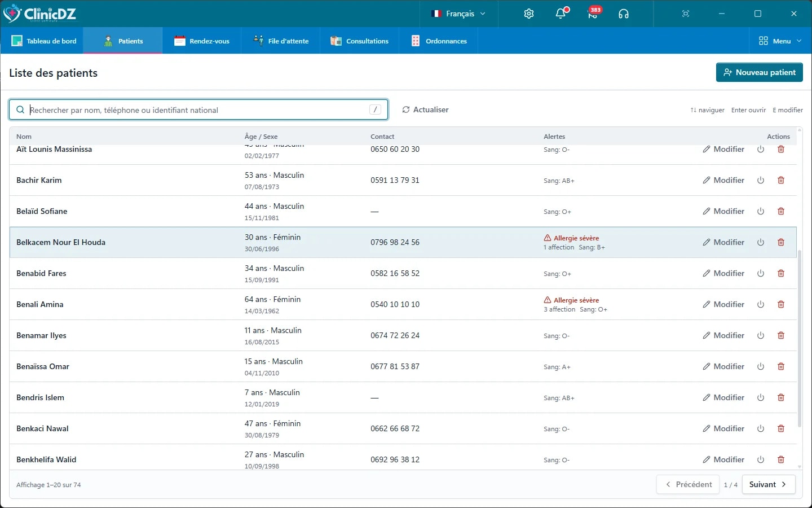Open the settings gear icon

(529, 14)
